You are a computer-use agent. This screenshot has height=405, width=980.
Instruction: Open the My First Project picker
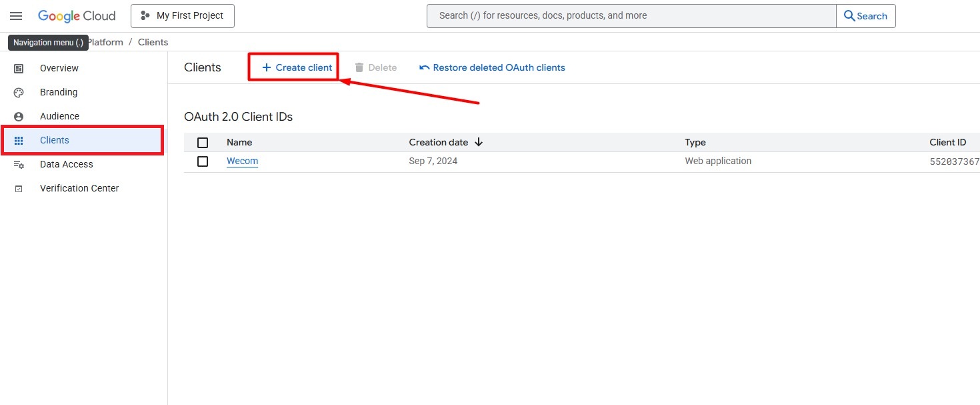tap(183, 16)
